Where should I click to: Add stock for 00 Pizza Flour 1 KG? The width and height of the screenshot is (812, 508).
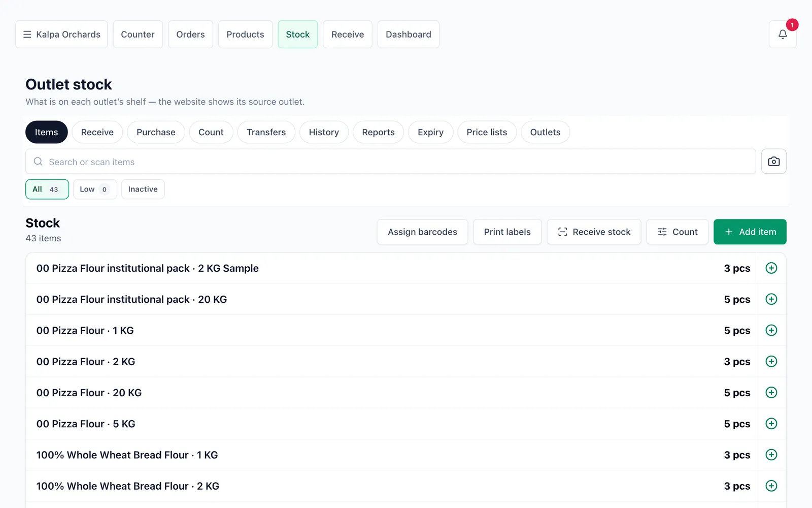(x=771, y=330)
